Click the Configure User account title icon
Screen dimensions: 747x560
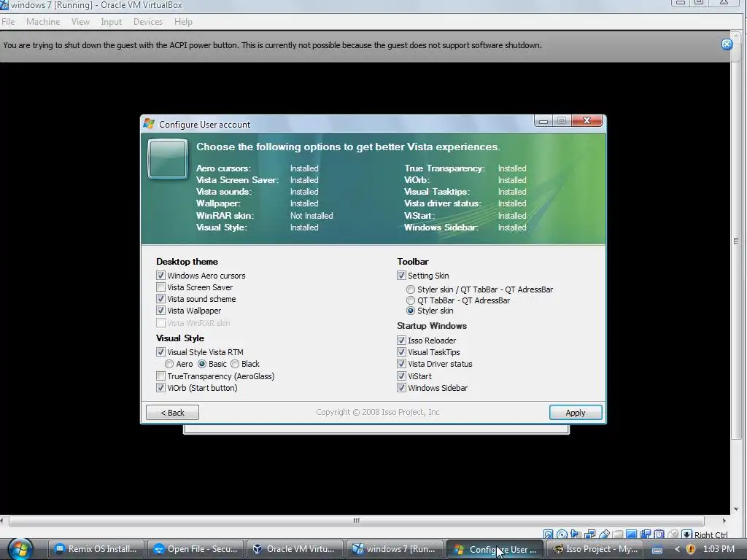tap(149, 124)
